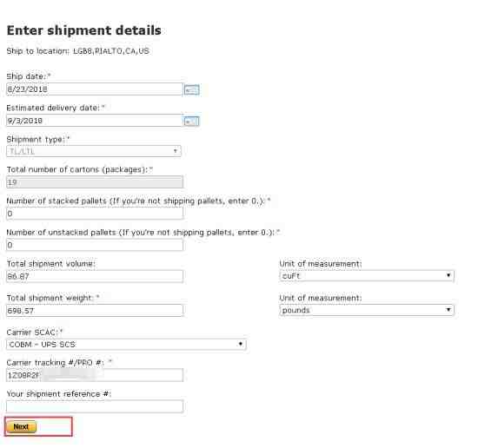The width and height of the screenshot is (485, 448).
Task: Select the unstacked pallets number field
Action: tap(95, 245)
